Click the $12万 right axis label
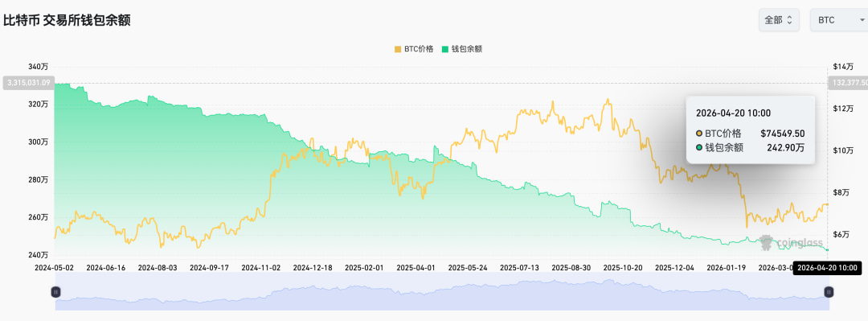 [842, 109]
